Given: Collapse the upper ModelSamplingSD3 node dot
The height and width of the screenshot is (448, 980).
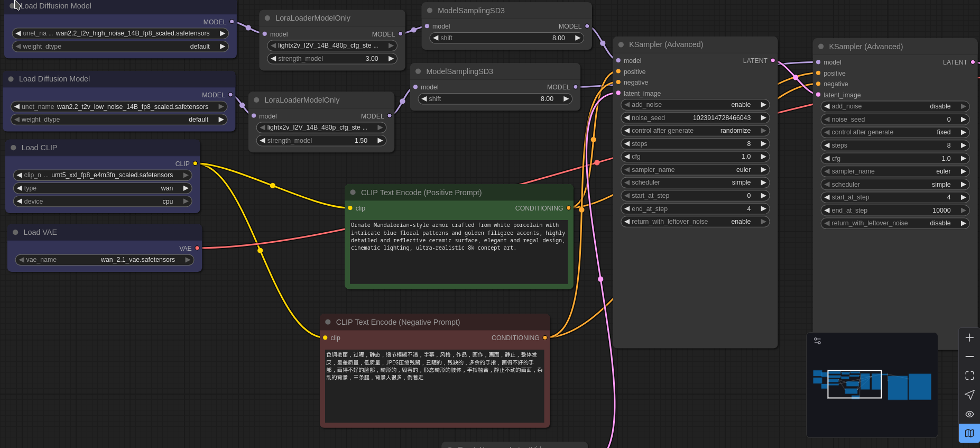Looking at the screenshot, I should [x=430, y=11].
